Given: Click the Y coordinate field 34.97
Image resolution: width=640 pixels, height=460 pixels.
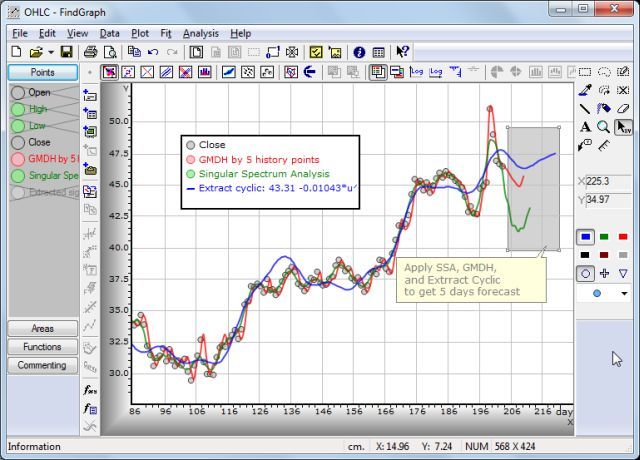Looking at the screenshot, I should click(x=608, y=200).
